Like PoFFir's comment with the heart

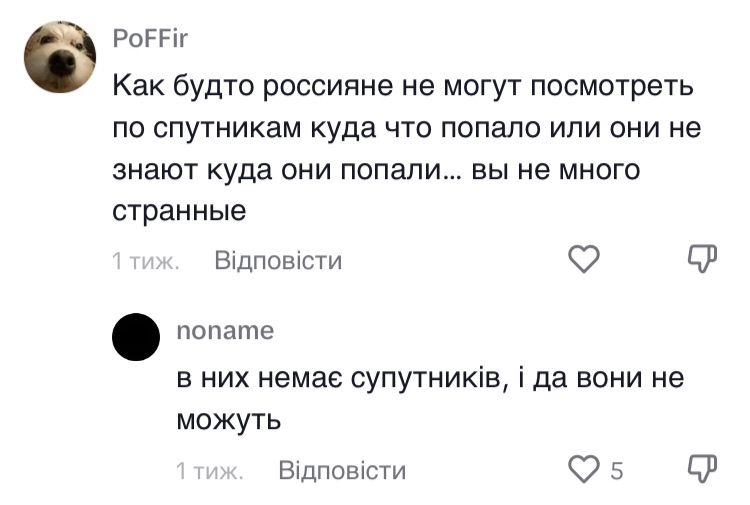pos(583,261)
